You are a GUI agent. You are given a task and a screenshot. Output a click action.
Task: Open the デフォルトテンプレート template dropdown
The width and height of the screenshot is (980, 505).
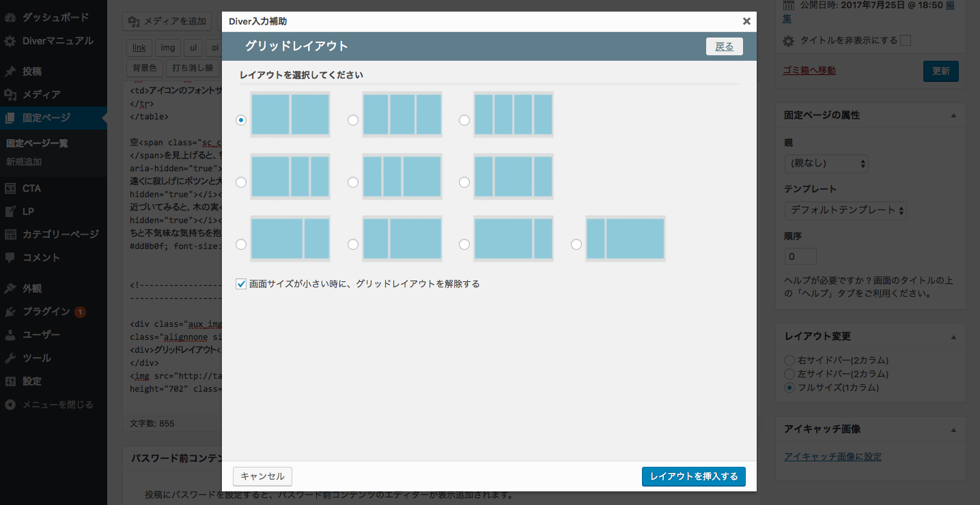(845, 210)
